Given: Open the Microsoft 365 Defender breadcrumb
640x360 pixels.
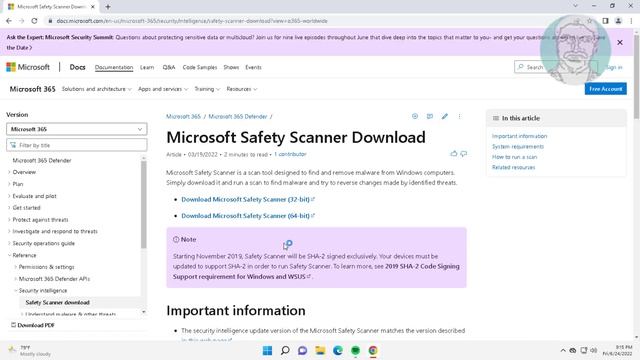Looking at the screenshot, I should pyautogui.click(x=238, y=116).
